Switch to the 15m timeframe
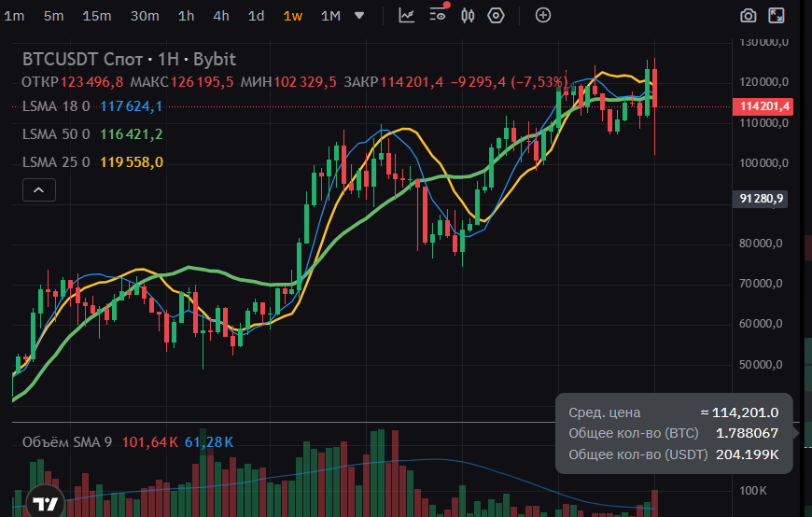The height and width of the screenshot is (517, 812). click(96, 15)
